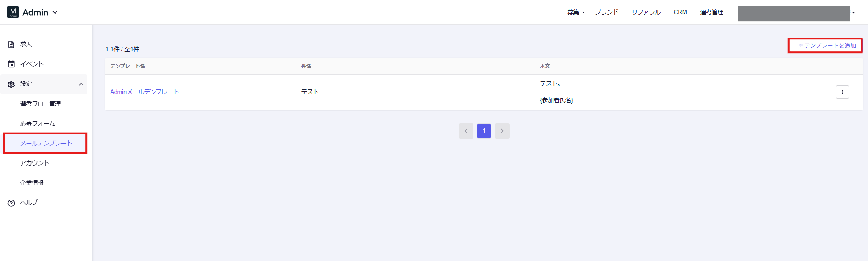Open the user account dropdown arrow
This screenshot has width=868, height=261.
854,13
